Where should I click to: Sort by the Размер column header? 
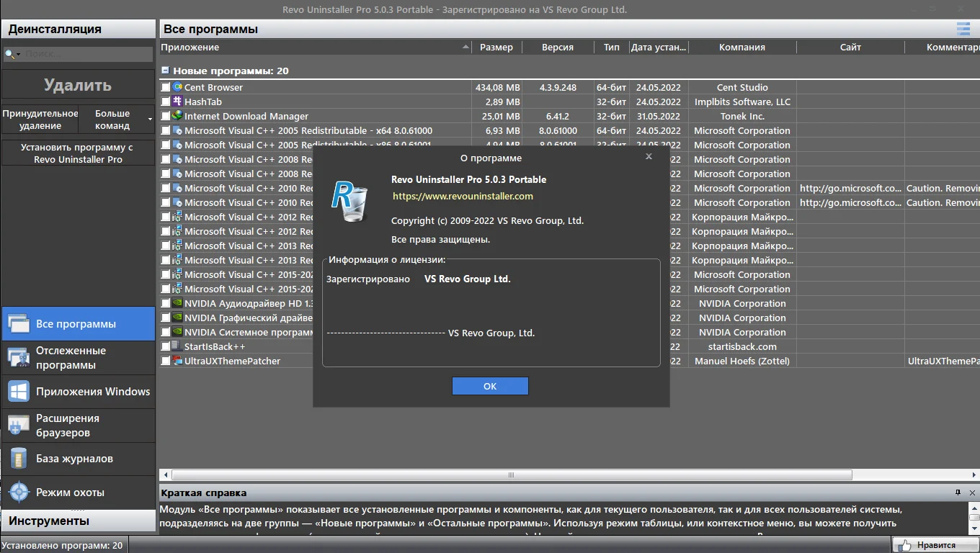pyautogui.click(x=496, y=47)
